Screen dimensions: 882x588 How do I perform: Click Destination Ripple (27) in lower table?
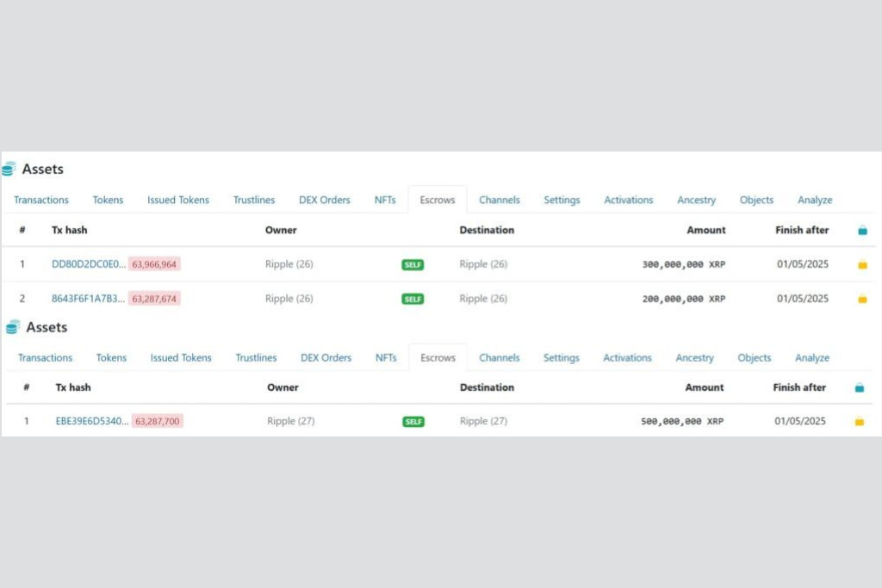coord(483,421)
